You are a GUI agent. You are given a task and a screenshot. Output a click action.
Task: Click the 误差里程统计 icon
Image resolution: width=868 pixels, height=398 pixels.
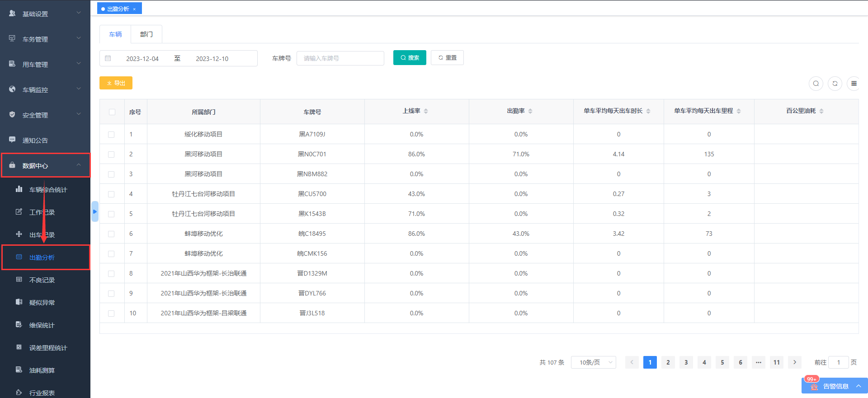tap(19, 347)
